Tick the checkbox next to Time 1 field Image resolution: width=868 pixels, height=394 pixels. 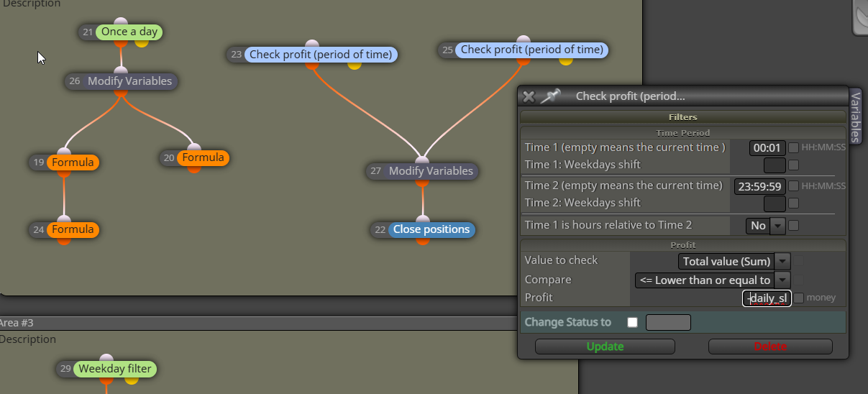tap(793, 147)
